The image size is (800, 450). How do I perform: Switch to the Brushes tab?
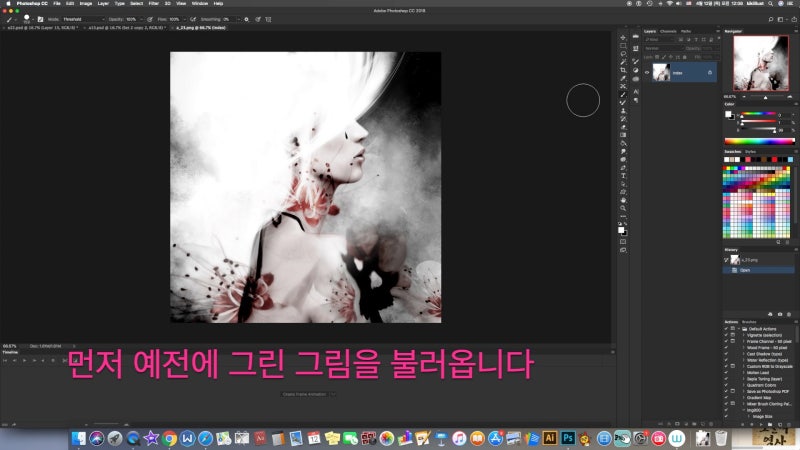coord(748,322)
